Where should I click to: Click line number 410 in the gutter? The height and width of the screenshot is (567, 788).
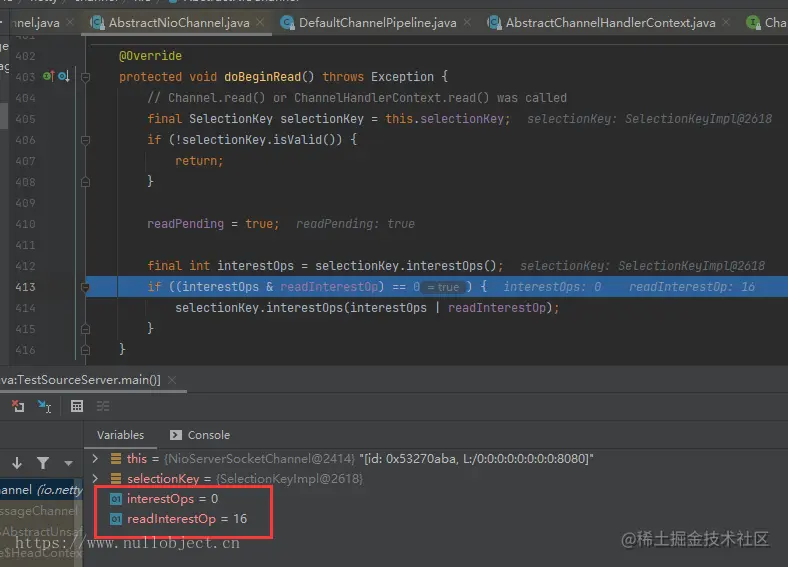25,224
